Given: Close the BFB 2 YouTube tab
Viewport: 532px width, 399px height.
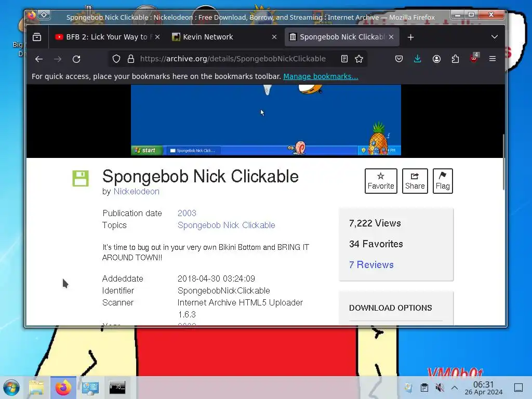Looking at the screenshot, I should 157,37.
